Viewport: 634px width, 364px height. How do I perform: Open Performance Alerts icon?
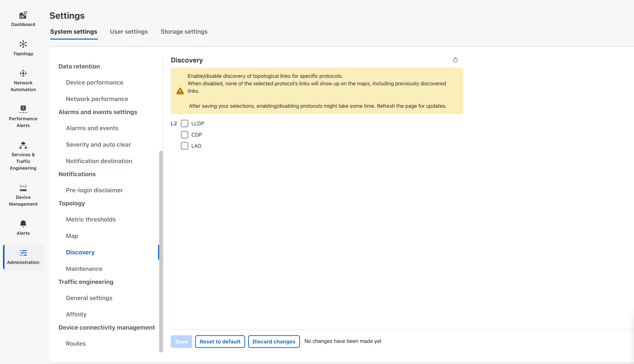(x=23, y=109)
